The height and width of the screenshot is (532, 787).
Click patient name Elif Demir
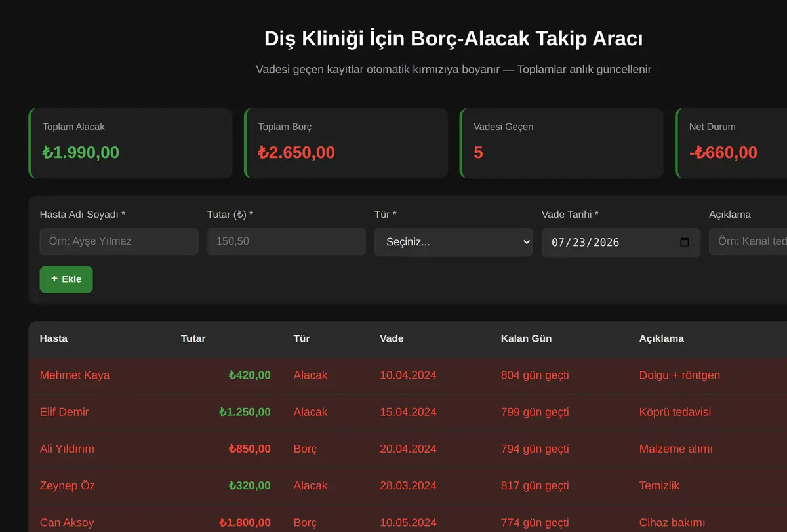(64, 412)
